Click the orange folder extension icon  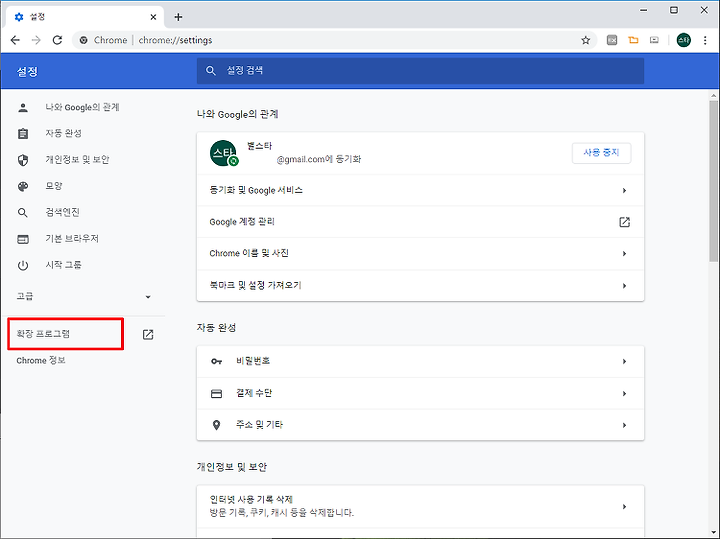point(633,40)
